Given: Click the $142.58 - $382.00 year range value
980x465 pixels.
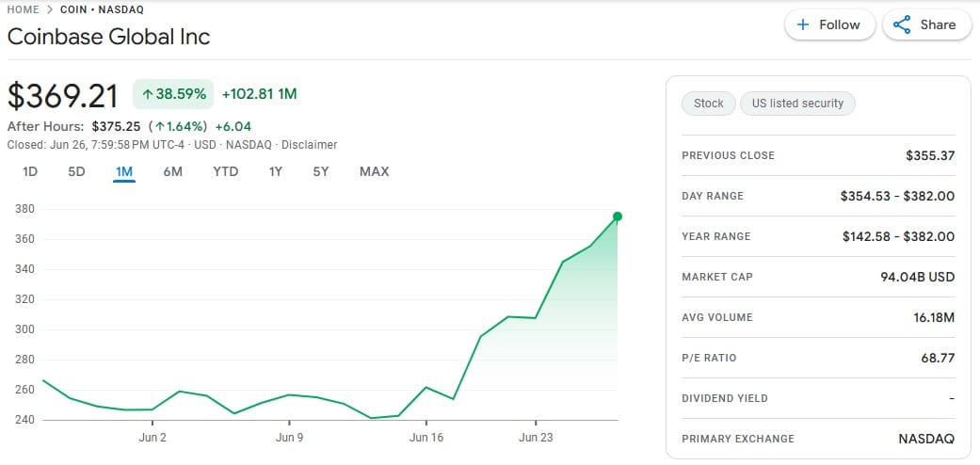Looking at the screenshot, I should 899,237.
